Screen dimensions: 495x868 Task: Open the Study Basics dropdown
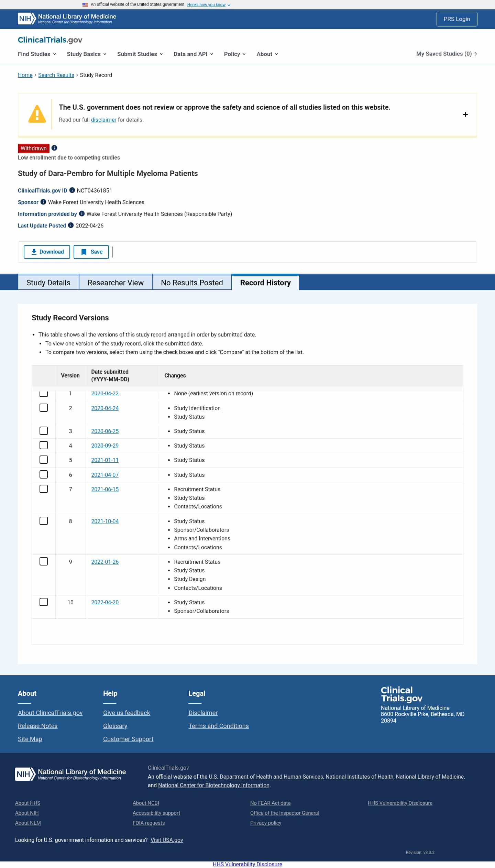87,54
